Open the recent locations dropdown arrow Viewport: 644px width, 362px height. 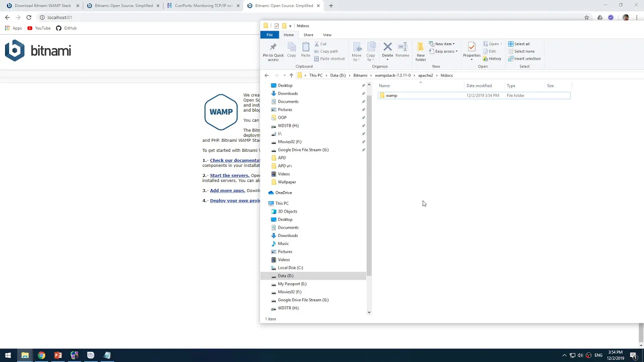pyautogui.click(x=284, y=75)
